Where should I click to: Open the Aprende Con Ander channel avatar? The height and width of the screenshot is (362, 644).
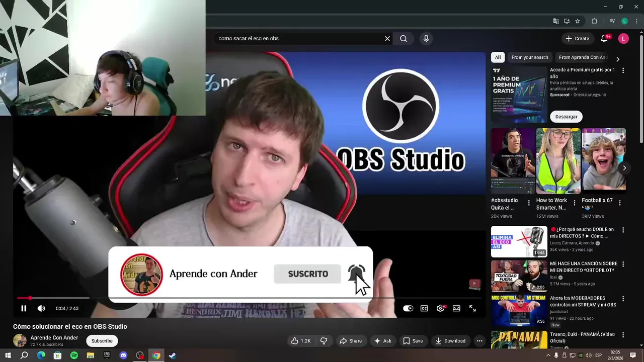[20, 340]
